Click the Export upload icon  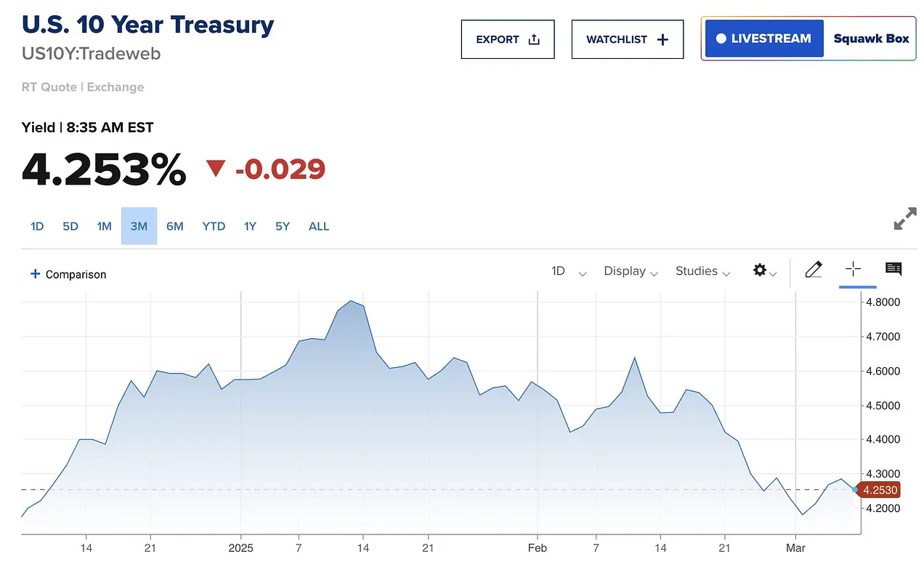click(534, 39)
